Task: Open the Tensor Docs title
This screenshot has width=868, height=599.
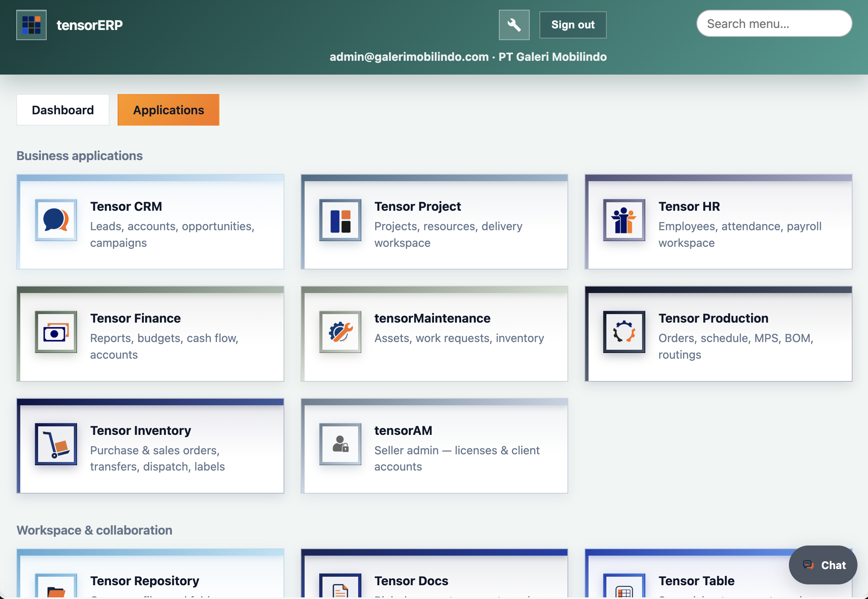Action: pyautogui.click(x=411, y=581)
